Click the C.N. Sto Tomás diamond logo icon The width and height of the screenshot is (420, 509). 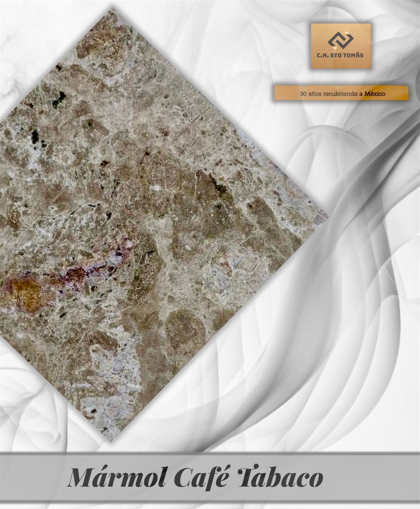point(340,40)
